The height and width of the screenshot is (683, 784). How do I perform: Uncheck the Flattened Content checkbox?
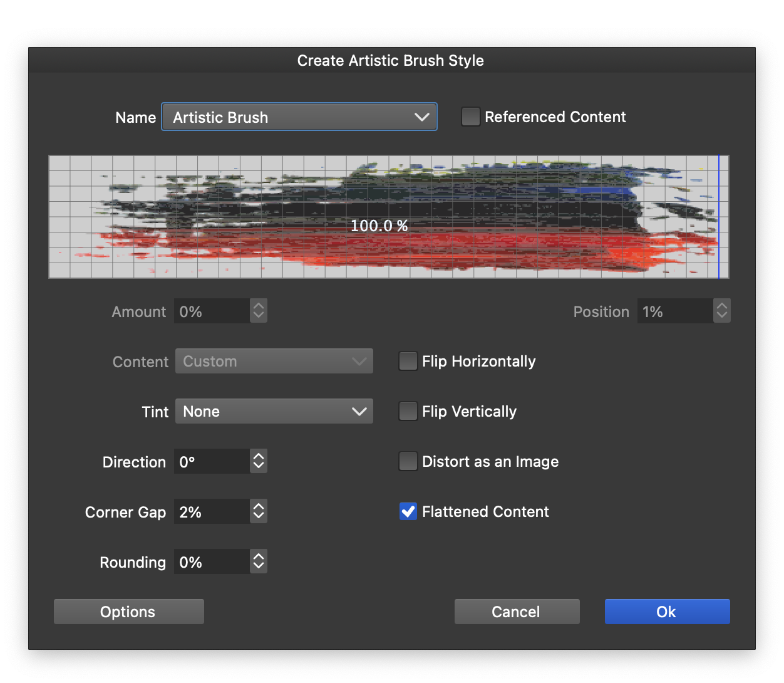pyautogui.click(x=408, y=512)
